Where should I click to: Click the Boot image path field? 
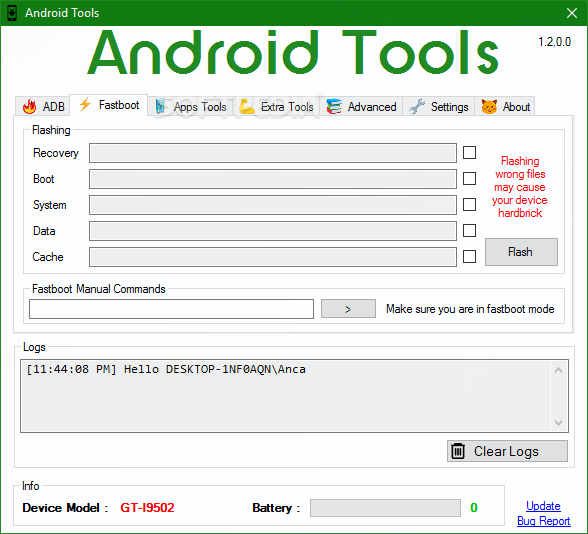pyautogui.click(x=273, y=178)
